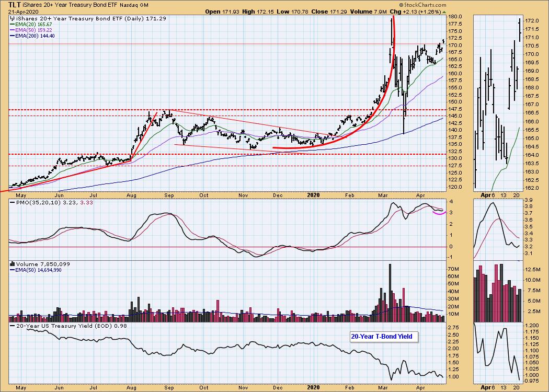Click the 2.75 yield axis label
Viewport: 549px width, 392px height.
(454, 327)
